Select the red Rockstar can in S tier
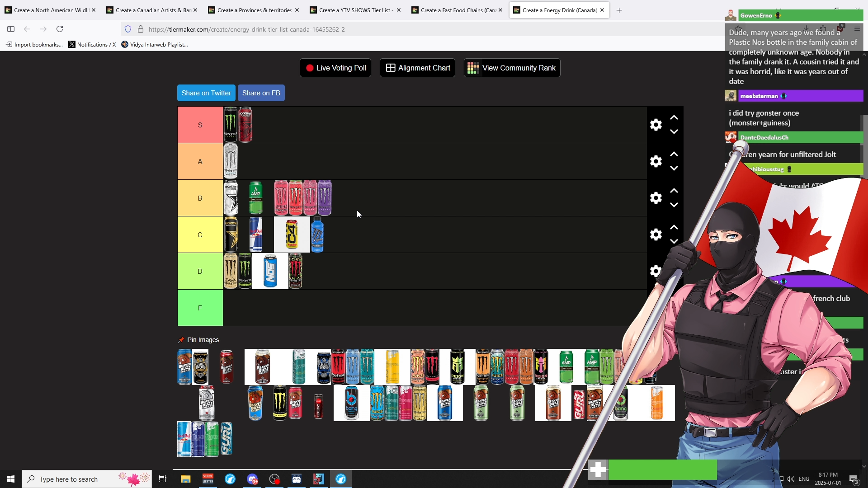Viewport: 868px width, 488px height. [x=245, y=125]
